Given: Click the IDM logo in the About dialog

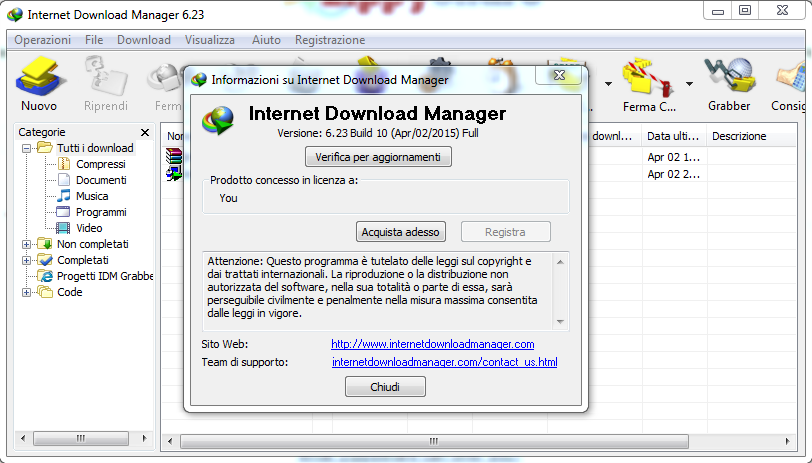Looking at the screenshot, I should pyautogui.click(x=218, y=120).
